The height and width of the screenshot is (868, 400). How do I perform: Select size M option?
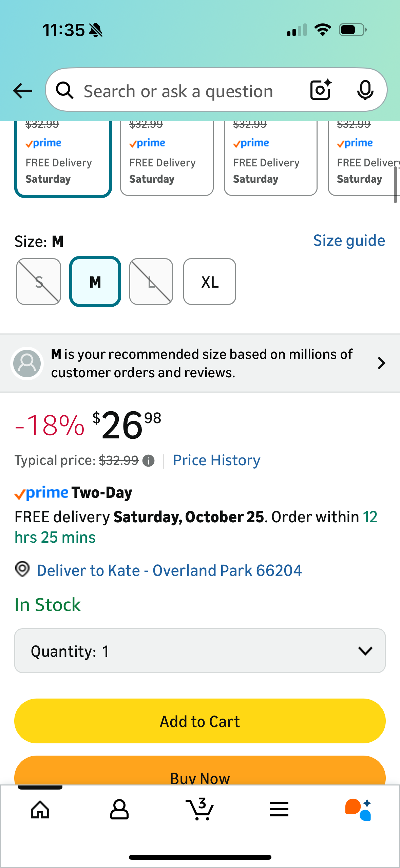tap(95, 282)
